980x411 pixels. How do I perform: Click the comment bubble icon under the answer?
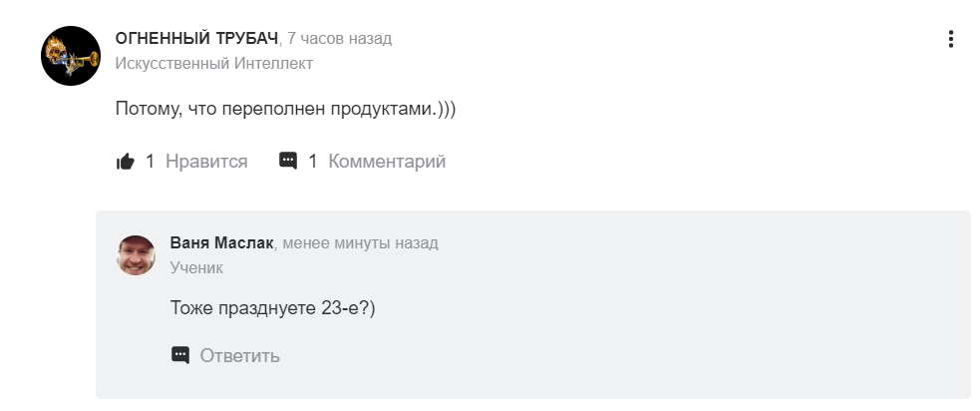pos(288,161)
